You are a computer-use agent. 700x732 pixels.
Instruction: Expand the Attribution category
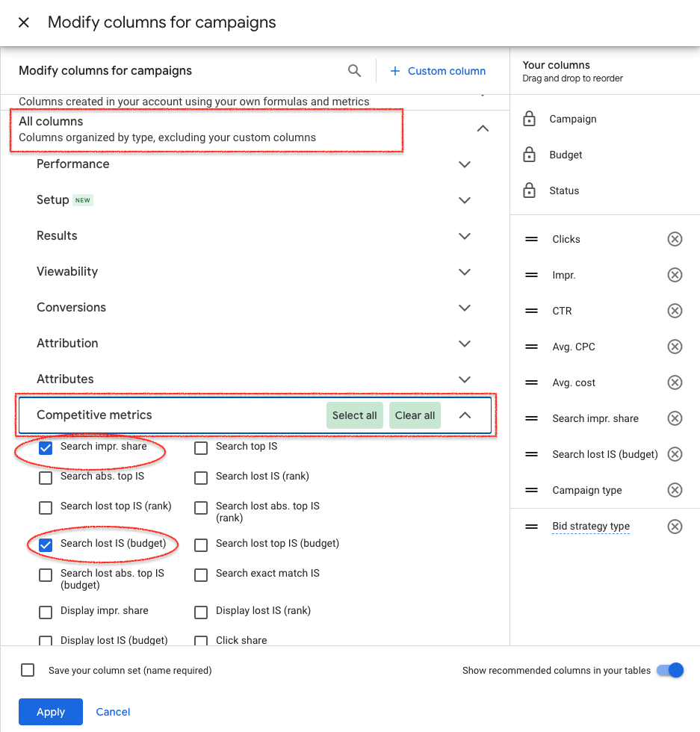coord(464,344)
